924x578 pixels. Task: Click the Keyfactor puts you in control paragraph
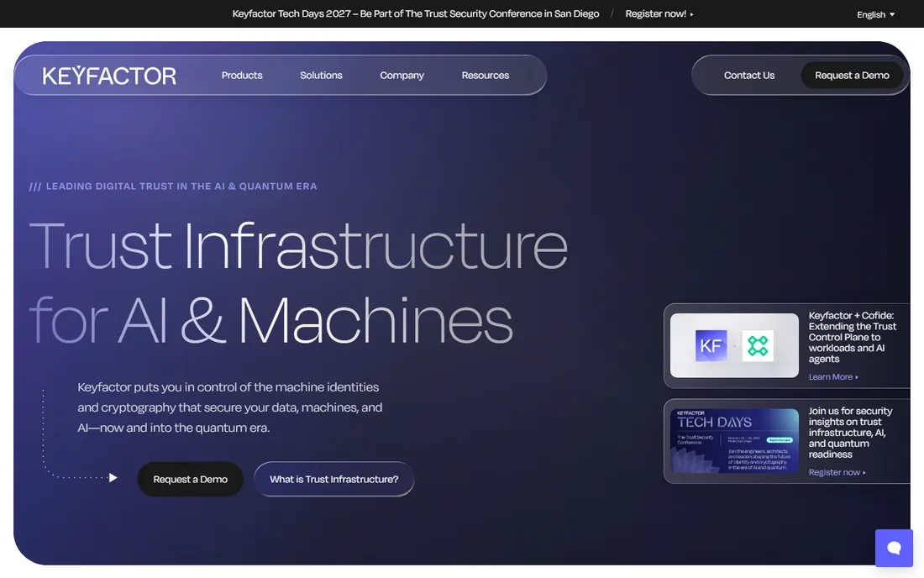(230, 407)
